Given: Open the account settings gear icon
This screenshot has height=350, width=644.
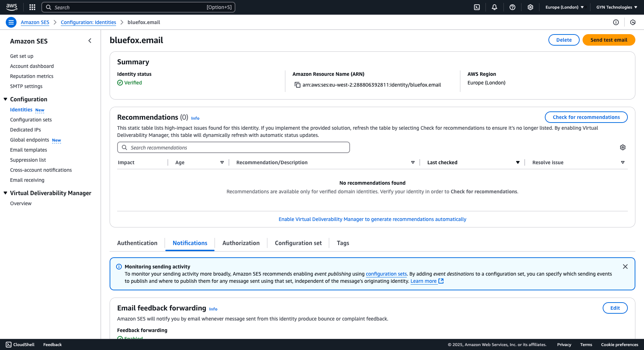Looking at the screenshot, I should tap(530, 7).
